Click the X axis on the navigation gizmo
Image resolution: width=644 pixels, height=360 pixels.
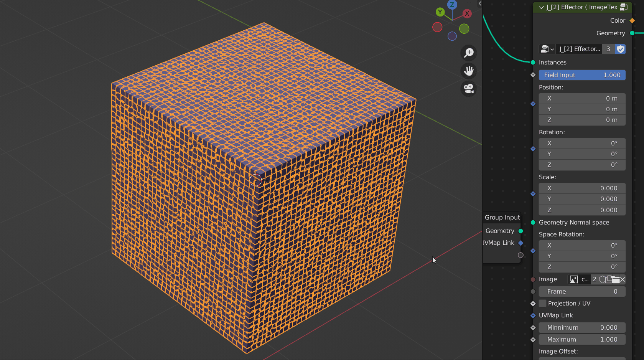pos(467,13)
